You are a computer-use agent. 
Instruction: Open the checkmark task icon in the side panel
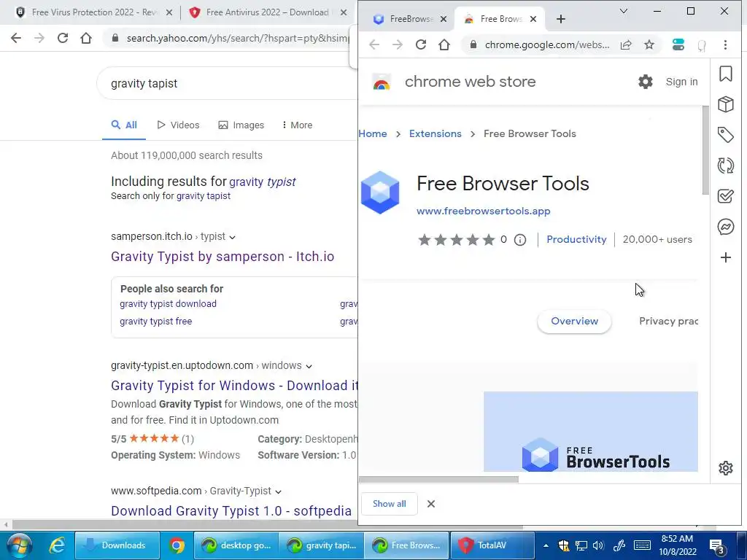(x=726, y=196)
